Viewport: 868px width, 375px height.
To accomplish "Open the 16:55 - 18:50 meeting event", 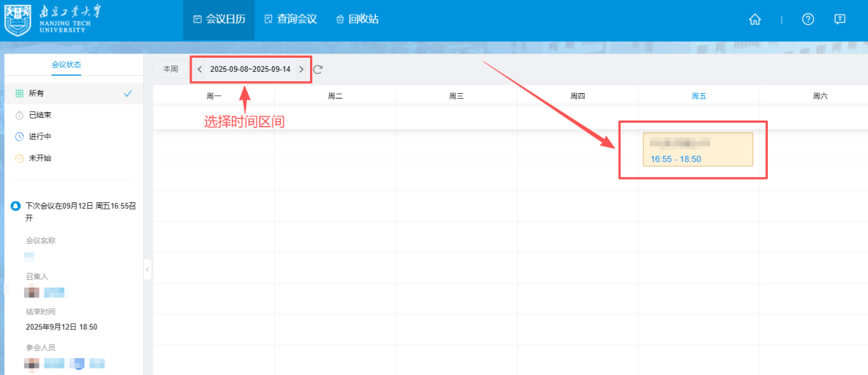I will 697,149.
